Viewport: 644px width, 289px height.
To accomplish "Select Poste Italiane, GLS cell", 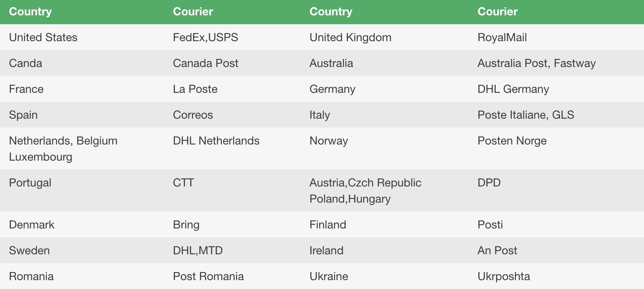I will (x=526, y=115).
